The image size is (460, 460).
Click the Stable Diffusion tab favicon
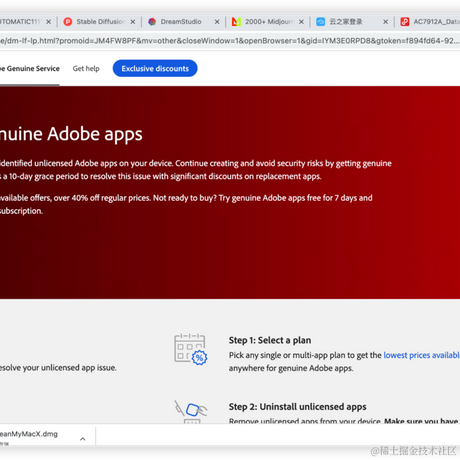68,22
